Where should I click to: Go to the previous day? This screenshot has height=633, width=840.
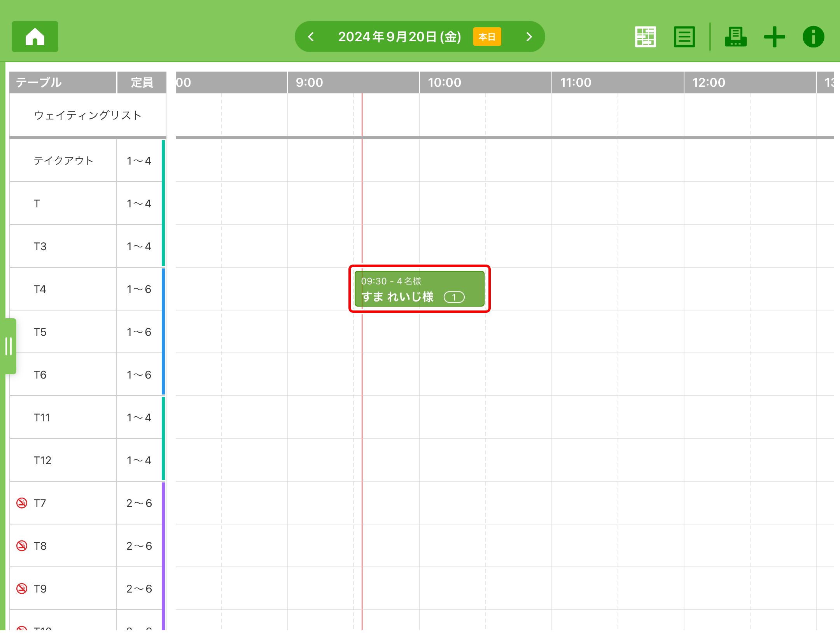point(311,37)
